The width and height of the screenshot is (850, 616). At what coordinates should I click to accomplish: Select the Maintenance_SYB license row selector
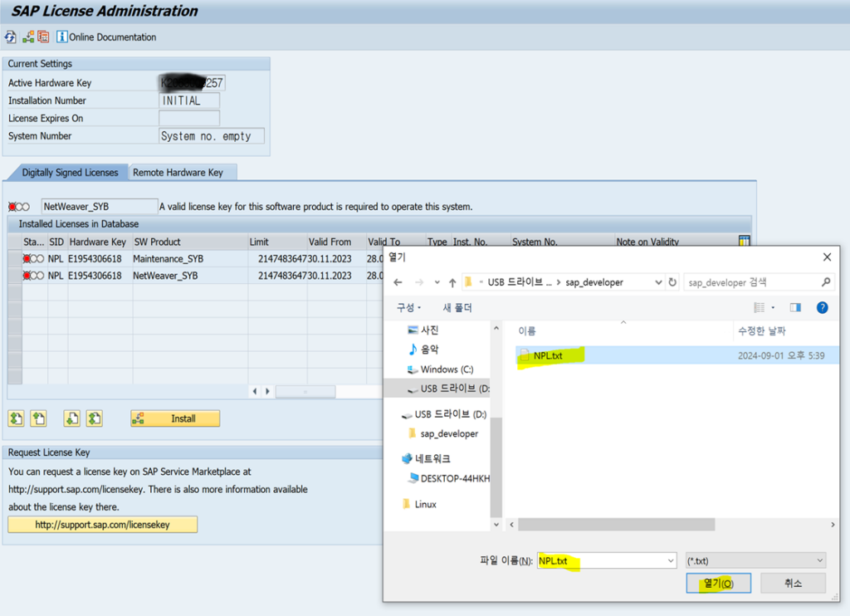[x=15, y=259]
